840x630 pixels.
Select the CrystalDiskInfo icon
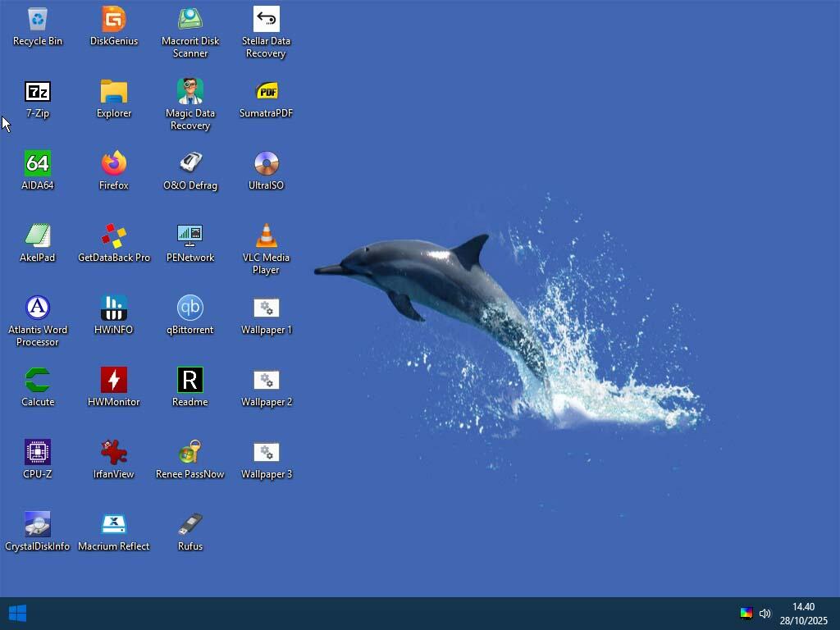[38, 525]
